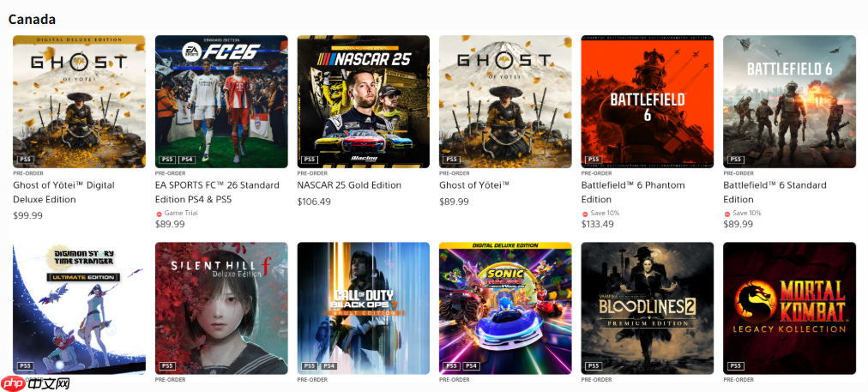
Task: Open the Mortal Kombat Legacy Kollection cover
Action: pyautogui.click(x=789, y=309)
